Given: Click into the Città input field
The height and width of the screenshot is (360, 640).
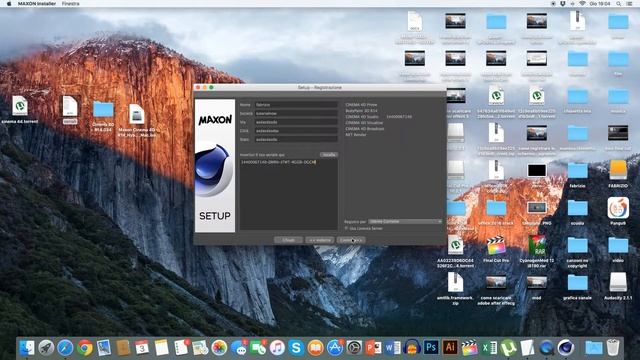Looking at the screenshot, I should (296, 131).
